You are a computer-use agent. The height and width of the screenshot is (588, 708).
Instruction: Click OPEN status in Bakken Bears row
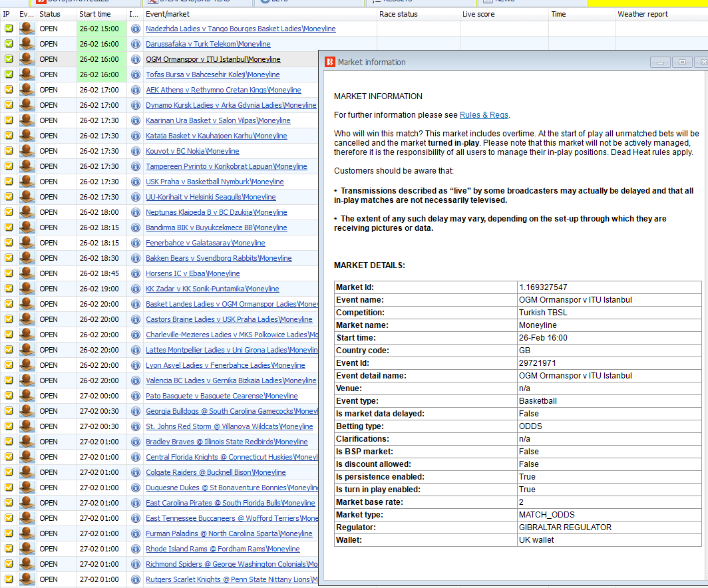click(x=49, y=258)
